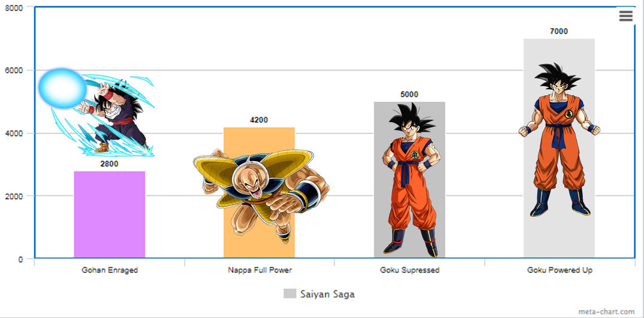The height and width of the screenshot is (318, 644).
Task: Click the Goku Supressed axis label
Action: coord(410,270)
